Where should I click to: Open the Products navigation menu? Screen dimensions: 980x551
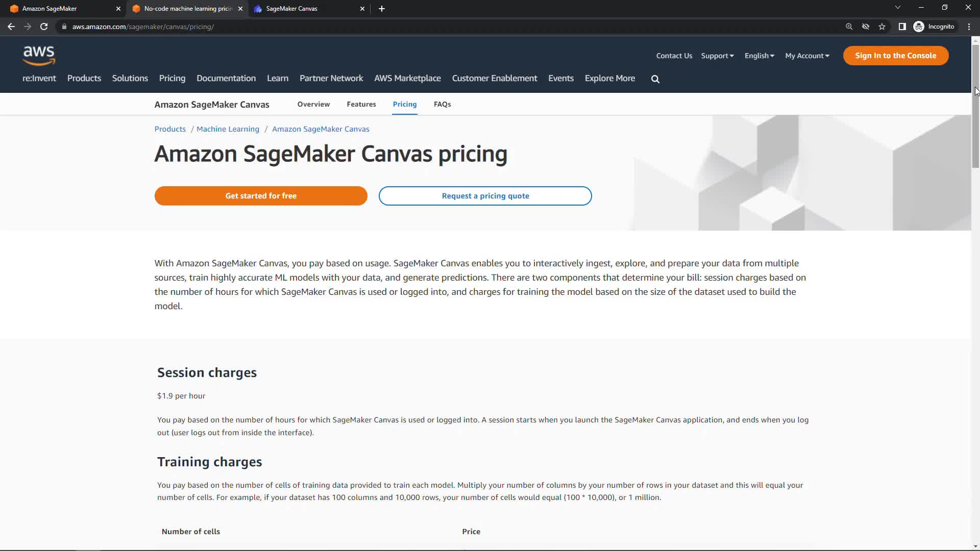pos(84,78)
